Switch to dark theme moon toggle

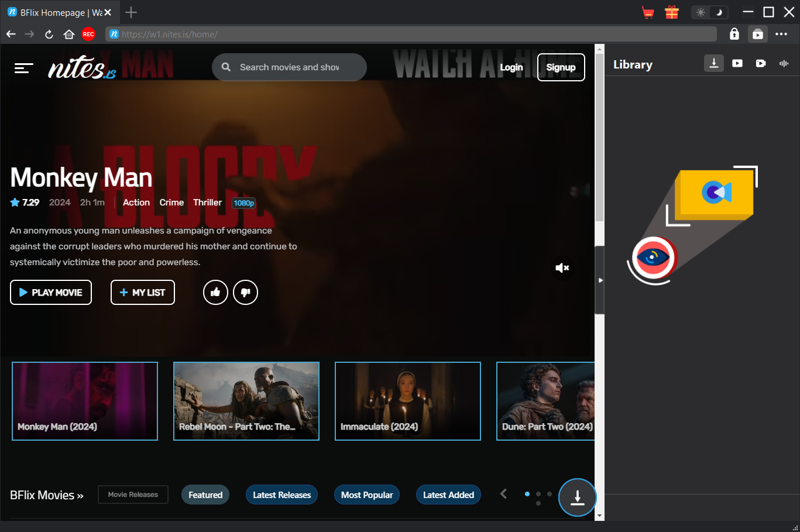(719, 12)
